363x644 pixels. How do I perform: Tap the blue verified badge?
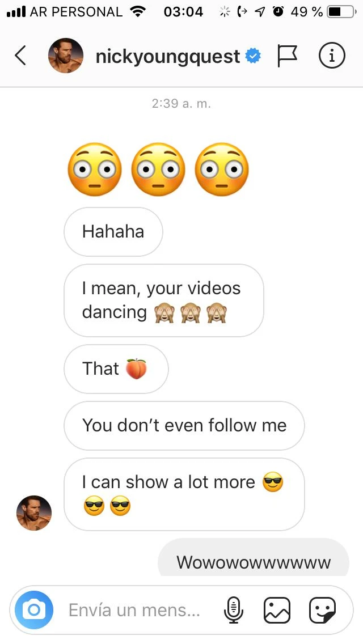tap(253, 56)
